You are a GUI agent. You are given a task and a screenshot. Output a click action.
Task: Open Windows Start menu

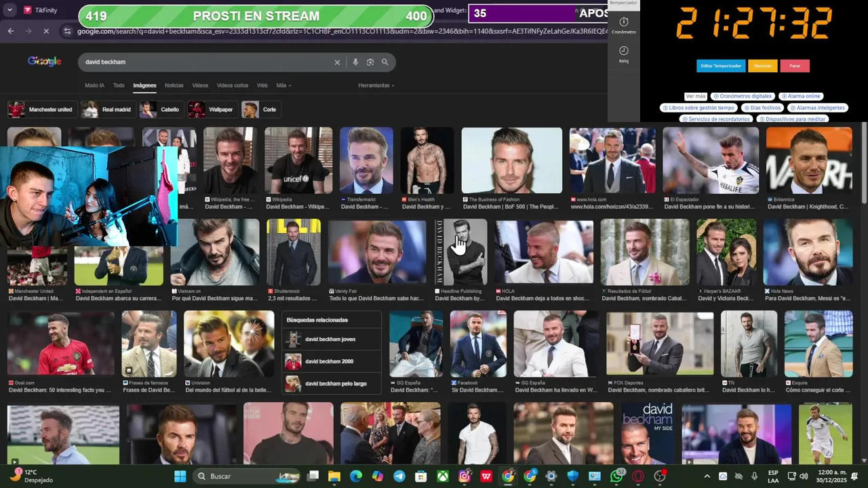pyautogui.click(x=180, y=476)
